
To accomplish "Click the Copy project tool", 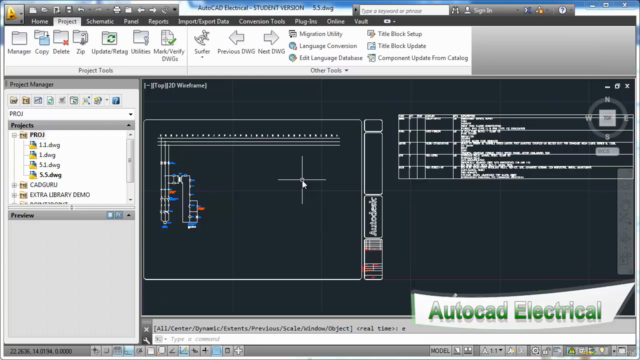I will click(42, 42).
